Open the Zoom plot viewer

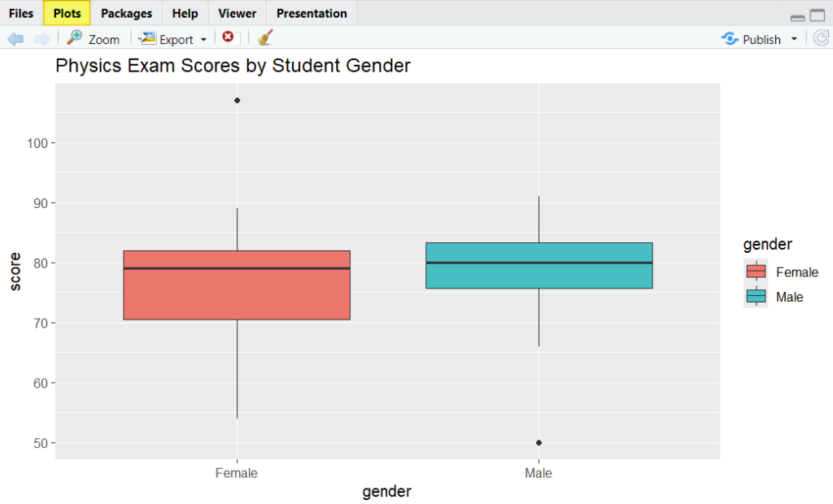pos(92,38)
